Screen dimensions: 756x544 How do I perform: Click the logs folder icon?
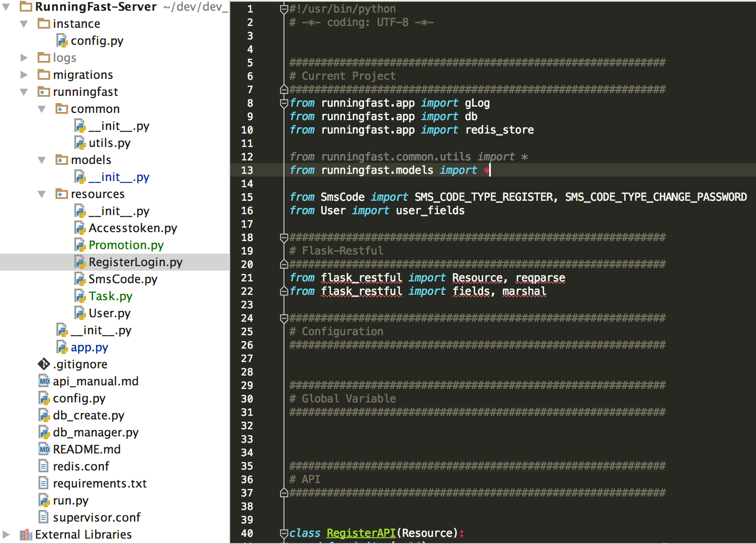click(x=44, y=57)
